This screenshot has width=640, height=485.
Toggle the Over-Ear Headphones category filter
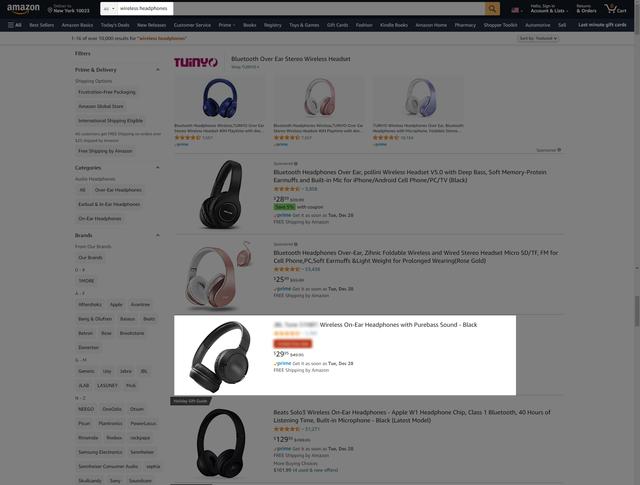[x=118, y=190]
